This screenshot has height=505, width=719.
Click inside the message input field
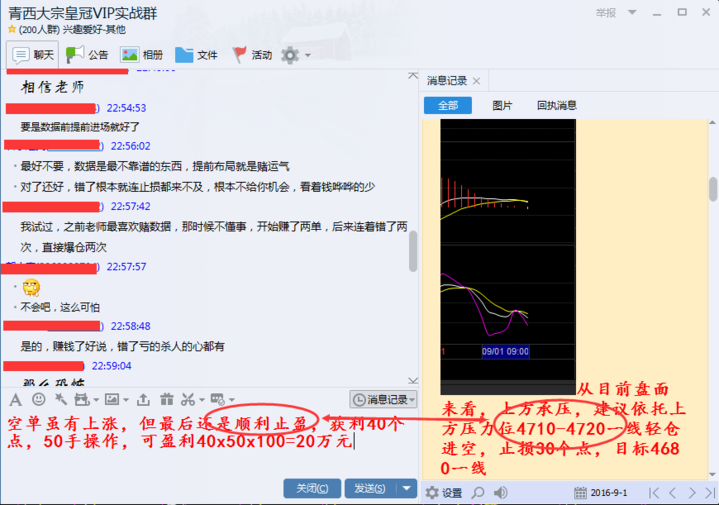(209, 445)
